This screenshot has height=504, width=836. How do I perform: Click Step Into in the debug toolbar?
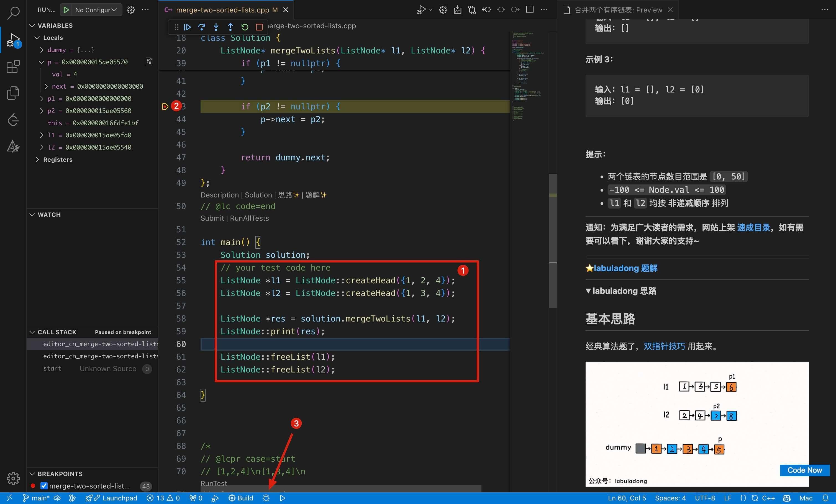pos(216,27)
